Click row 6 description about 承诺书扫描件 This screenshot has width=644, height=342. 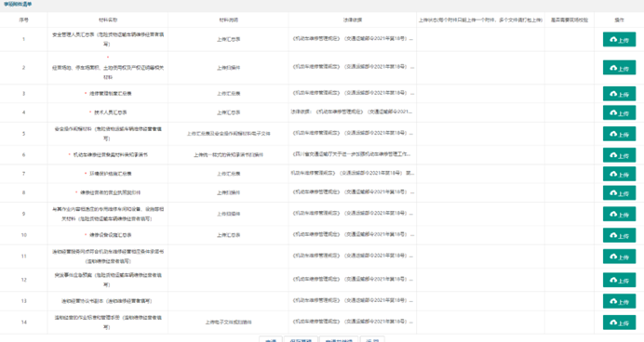228,155
